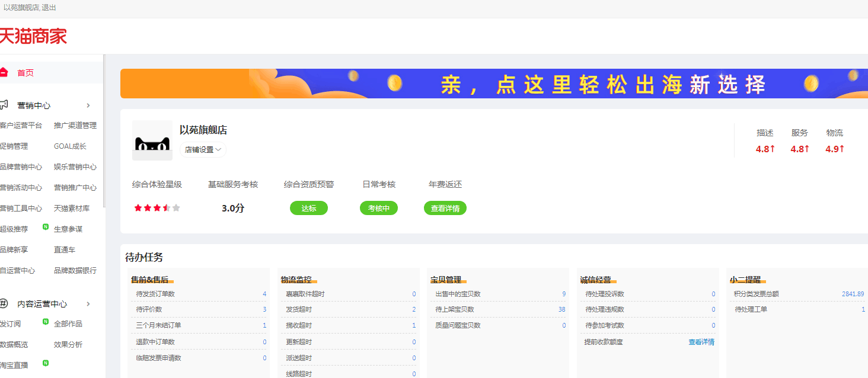Open 自运营中心 in the sidebar
This screenshot has width=868, height=378.
[18, 271]
